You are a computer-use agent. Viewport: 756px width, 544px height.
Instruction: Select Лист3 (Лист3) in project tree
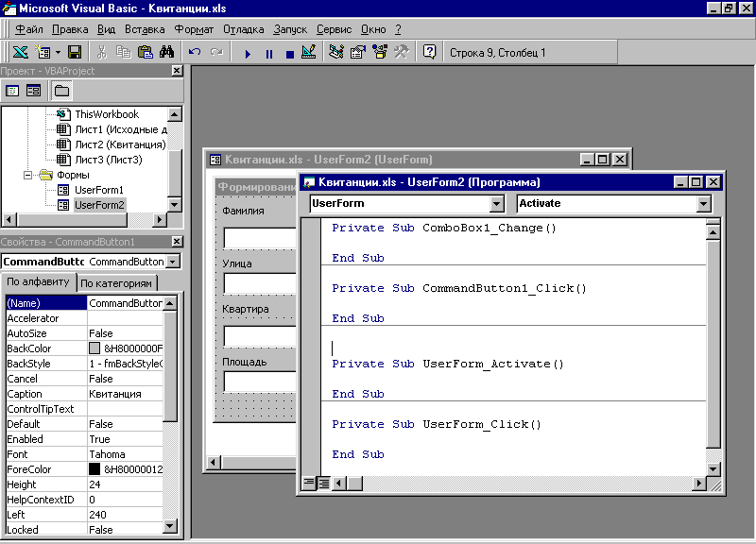pyautogui.click(x=109, y=160)
